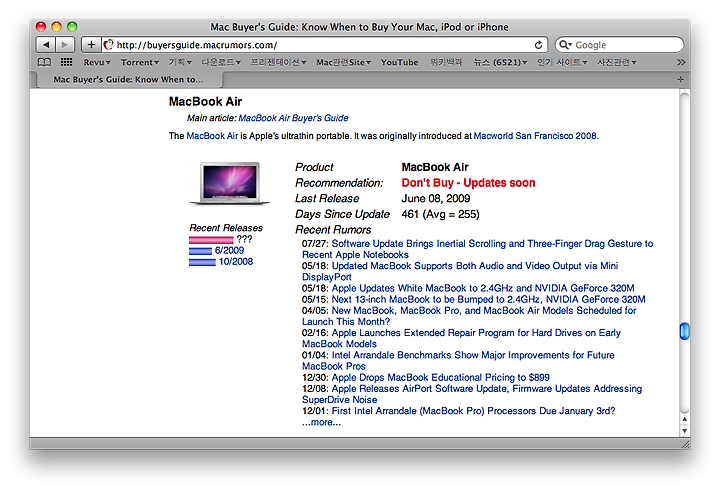Open the Mac관련Site bookmarks folder
This screenshot has height=490, width=720.
tap(343, 62)
